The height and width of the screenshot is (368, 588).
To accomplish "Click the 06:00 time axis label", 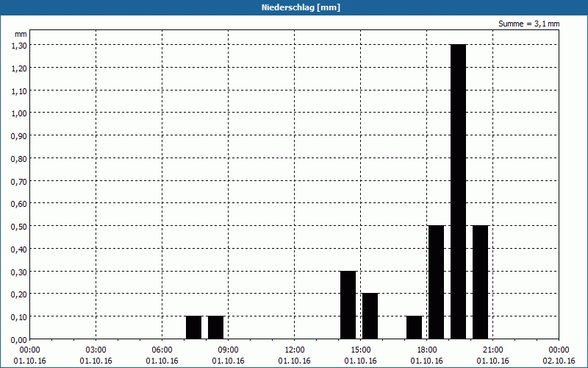I will pyautogui.click(x=162, y=350).
